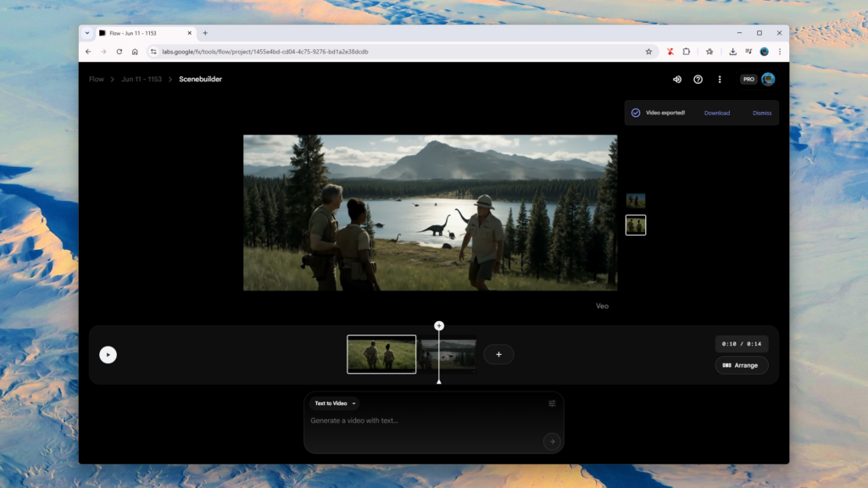Focus the Generate a video with text field
868x488 pixels.
click(x=426, y=420)
